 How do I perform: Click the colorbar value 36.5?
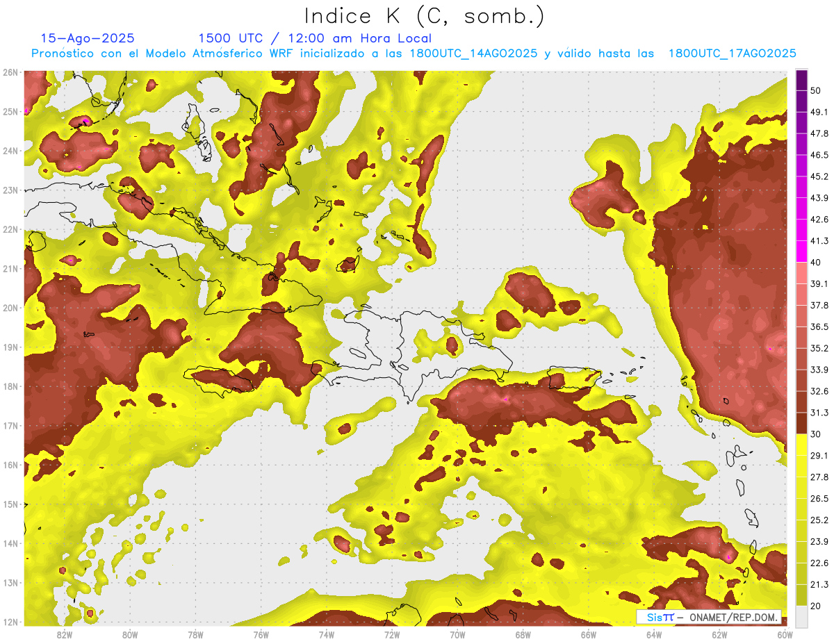click(x=819, y=327)
